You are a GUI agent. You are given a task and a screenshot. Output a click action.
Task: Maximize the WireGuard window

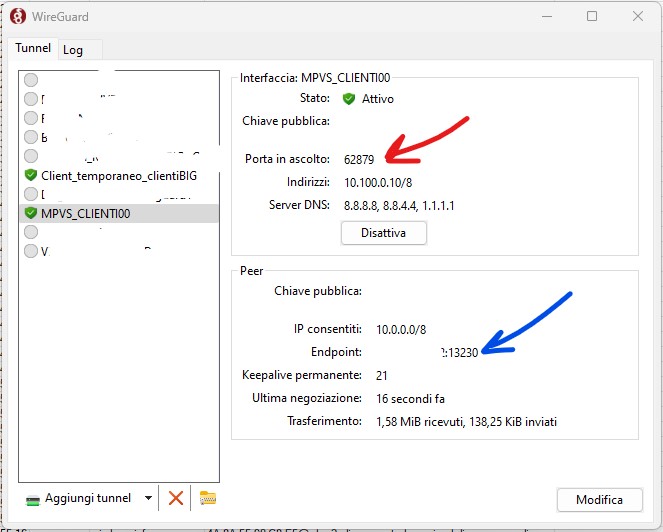592,16
